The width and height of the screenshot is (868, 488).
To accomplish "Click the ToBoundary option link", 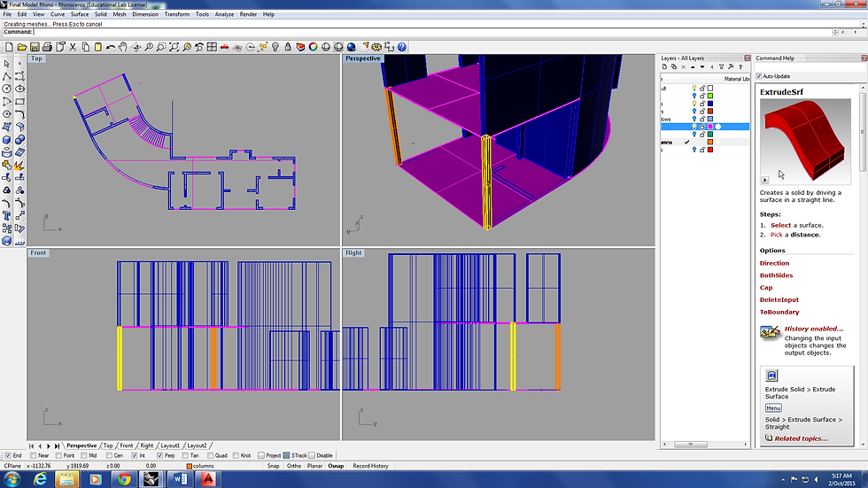I will click(x=779, y=312).
